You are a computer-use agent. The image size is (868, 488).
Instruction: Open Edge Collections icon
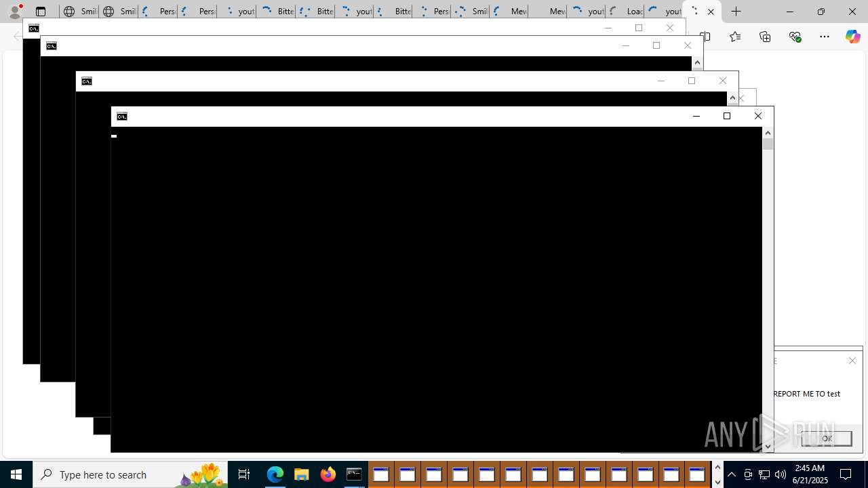click(x=765, y=37)
